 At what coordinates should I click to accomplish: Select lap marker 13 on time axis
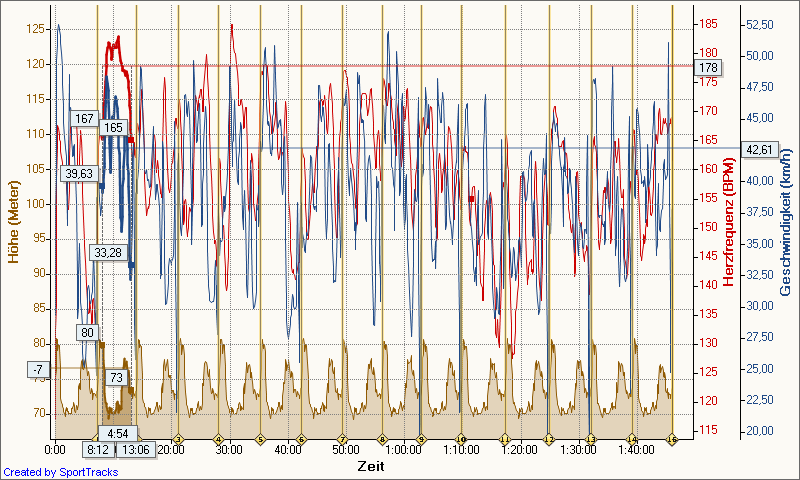590,439
